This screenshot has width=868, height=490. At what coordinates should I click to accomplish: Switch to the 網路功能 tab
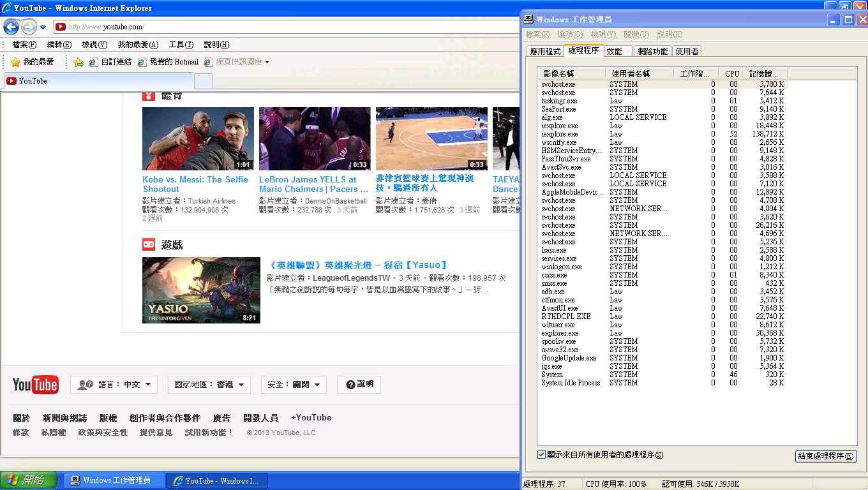652,52
